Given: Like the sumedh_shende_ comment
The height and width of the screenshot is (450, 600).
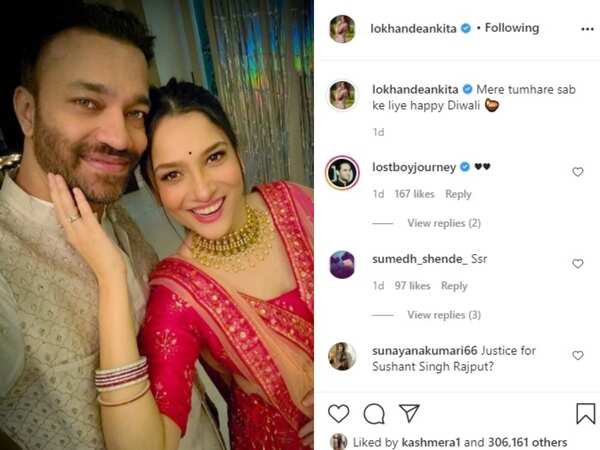Looking at the screenshot, I should click(x=577, y=264).
